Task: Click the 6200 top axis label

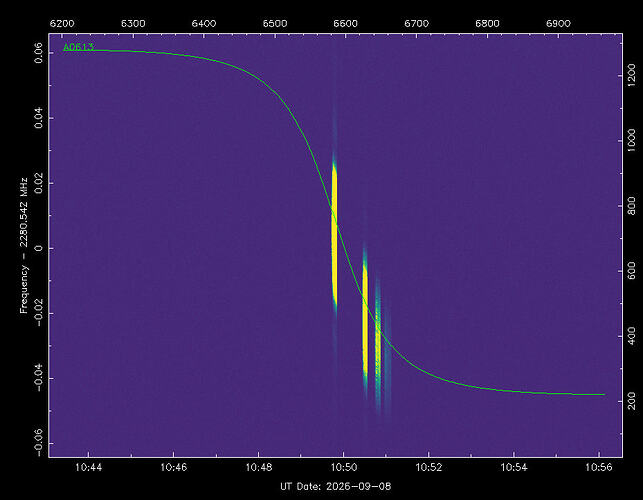Action: coord(62,23)
